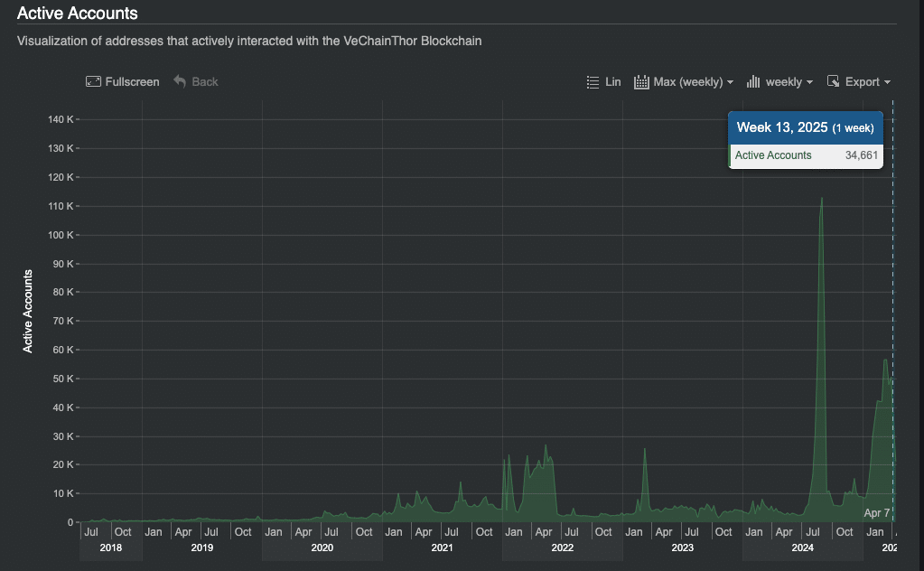Click the 130 K y-axis label

coord(61,148)
